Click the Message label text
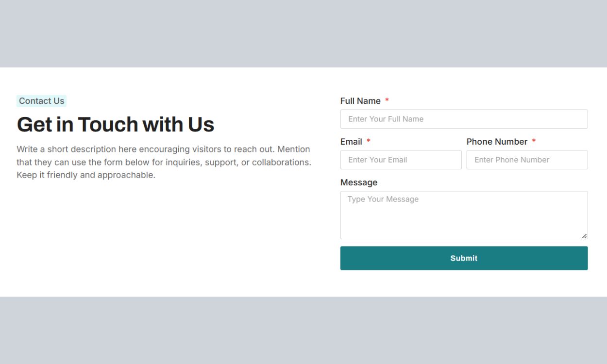Image resolution: width=607 pixels, height=364 pixels. [359, 182]
